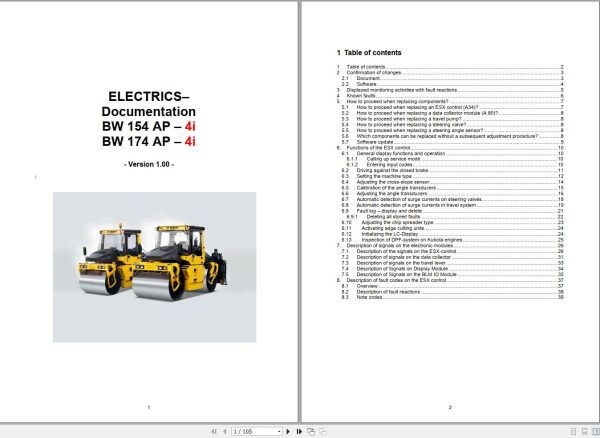
Task: Open 'Adjusting the cross-slope sensor' entry
Action: [x=452, y=182]
